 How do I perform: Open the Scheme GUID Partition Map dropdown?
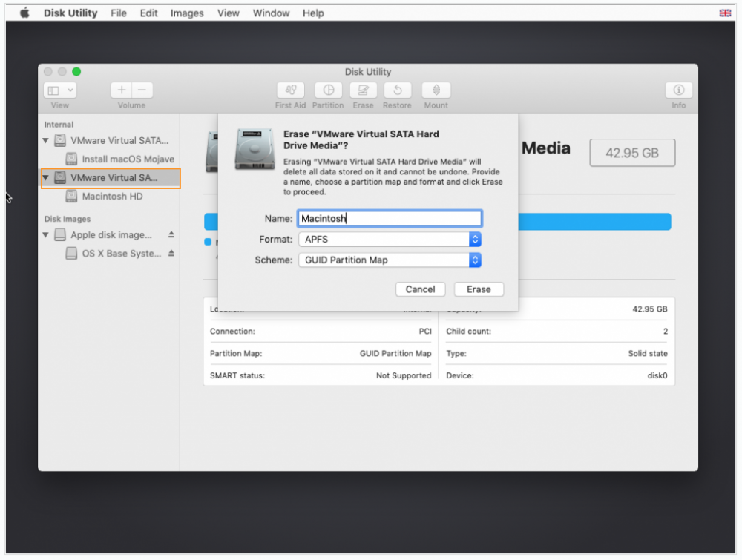[x=390, y=260]
